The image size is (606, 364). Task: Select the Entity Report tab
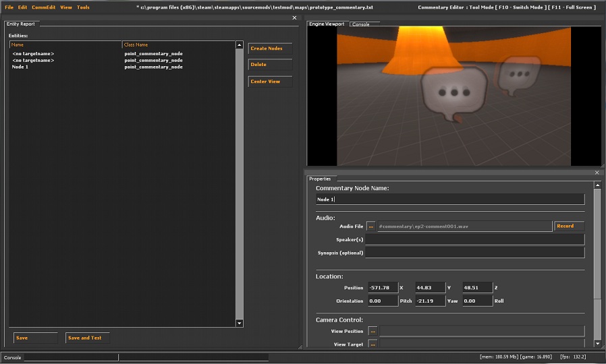pyautogui.click(x=21, y=24)
